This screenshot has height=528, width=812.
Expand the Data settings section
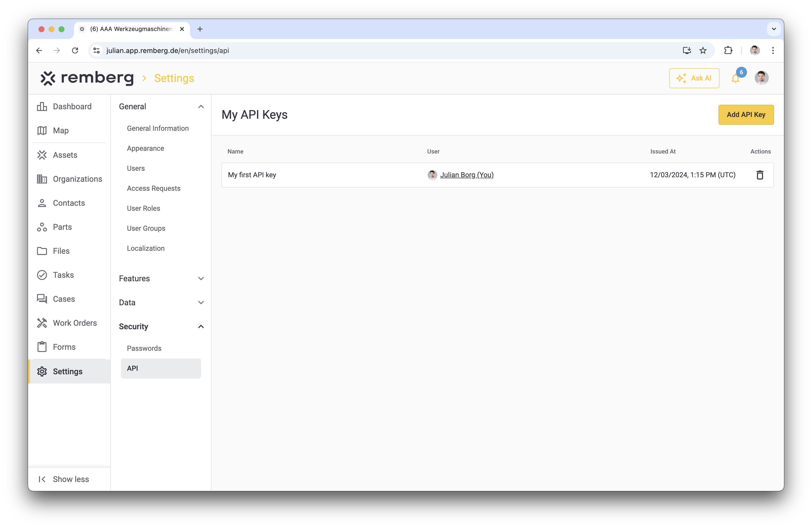coord(161,302)
